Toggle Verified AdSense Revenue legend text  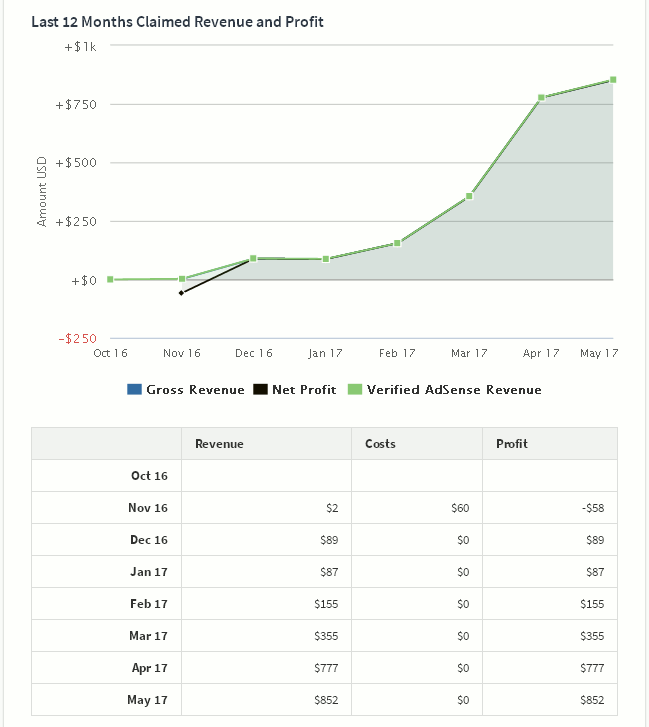[x=454, y=390]
